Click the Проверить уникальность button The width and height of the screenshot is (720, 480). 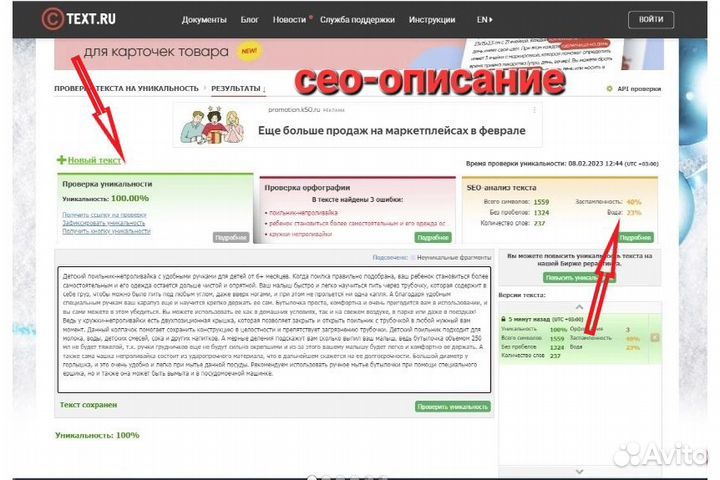[452, 406]
